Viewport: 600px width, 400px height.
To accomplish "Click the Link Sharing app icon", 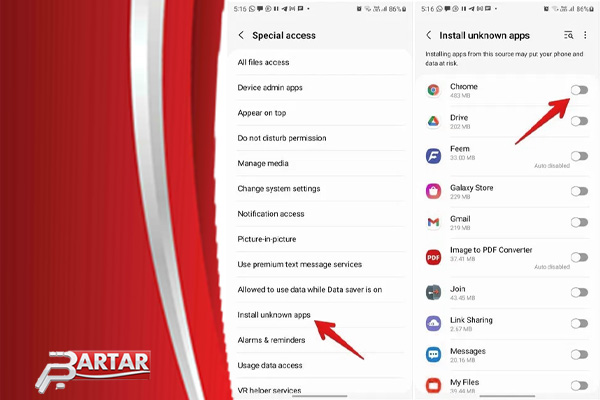I will coord(433,323).
